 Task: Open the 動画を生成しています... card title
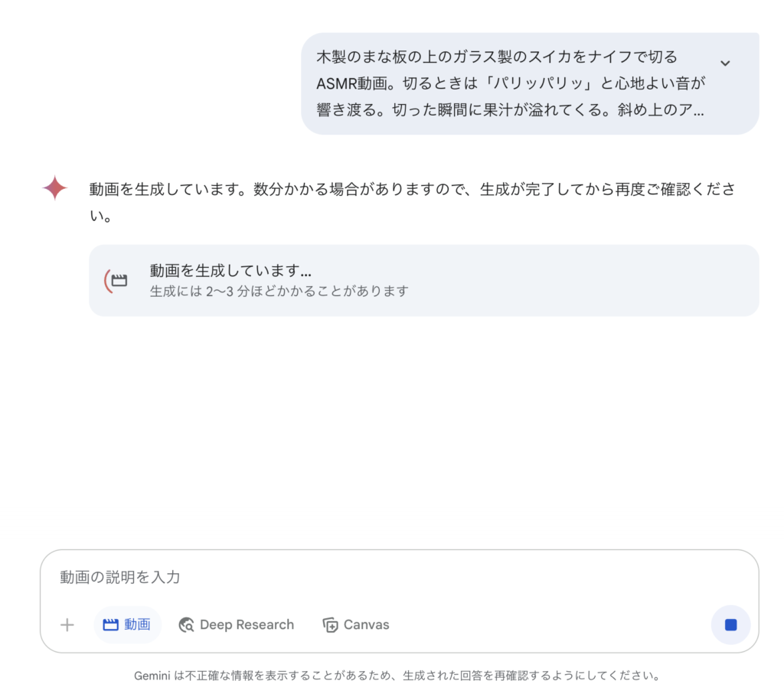[230, 271]
